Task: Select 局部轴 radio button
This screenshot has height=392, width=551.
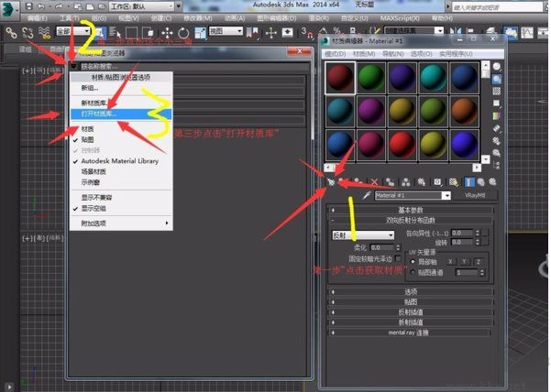Action: pos(413,262)
